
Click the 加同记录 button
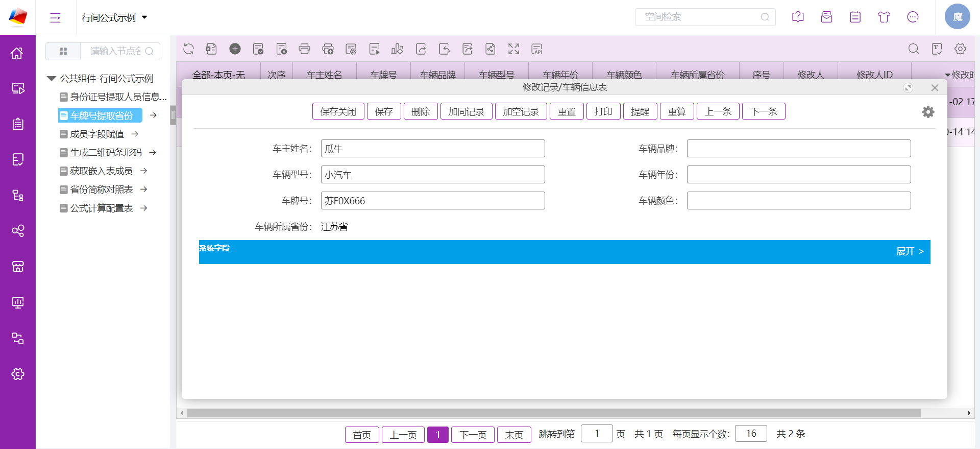(x=466, y=111)
